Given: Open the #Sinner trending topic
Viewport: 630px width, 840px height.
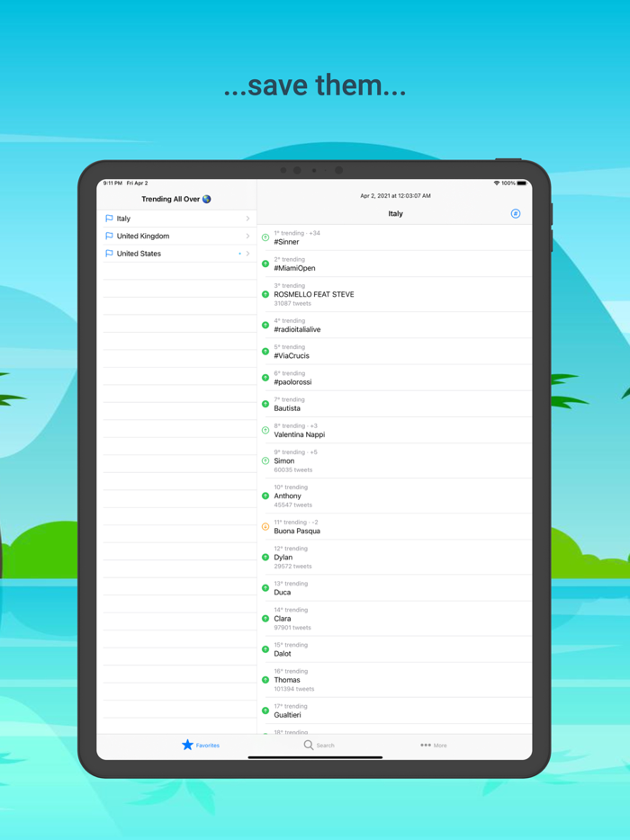Looking at the screenshot, I should [x=394, y=237].
